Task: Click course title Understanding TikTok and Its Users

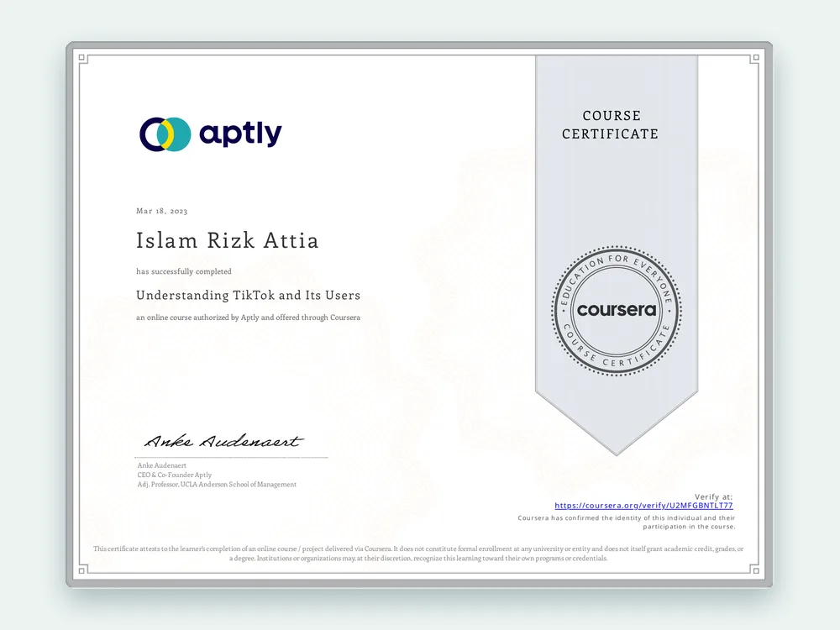Action: (248, 295)
